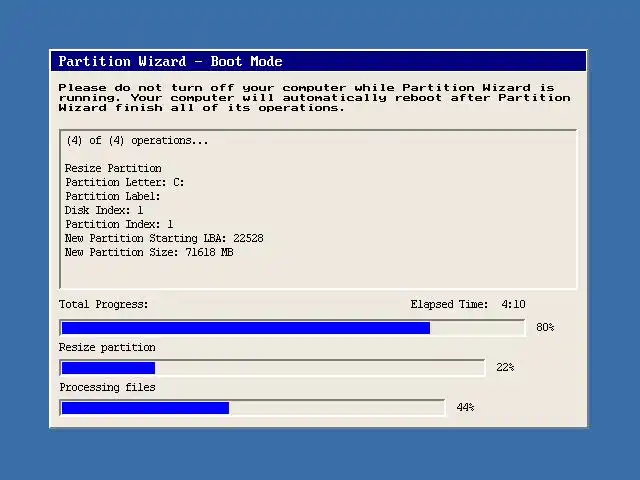Click the "Elapsed Time:" label
This screenshot has height=480, width=640.
pos(449,304)
